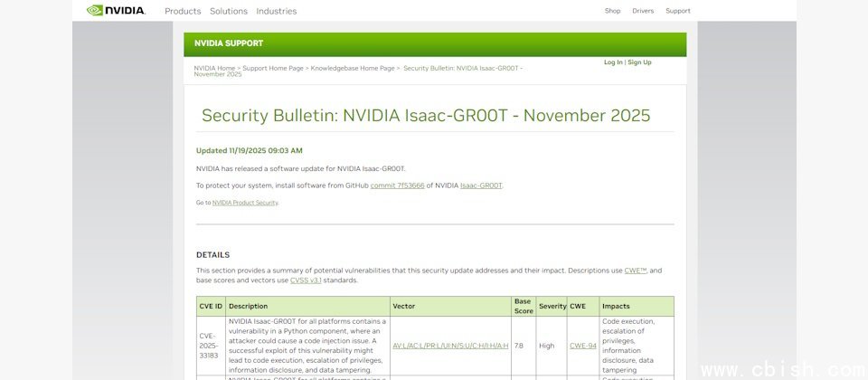Click the NVIDIA SUPPORT green banner title

tap(229, 43)
